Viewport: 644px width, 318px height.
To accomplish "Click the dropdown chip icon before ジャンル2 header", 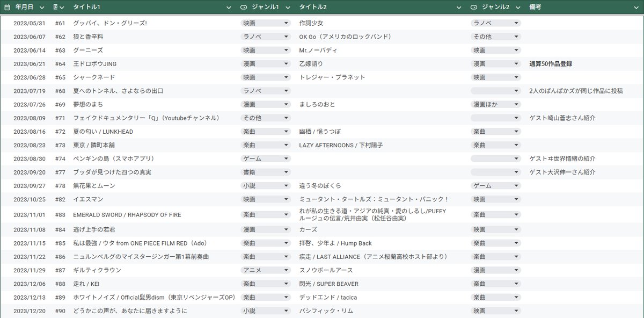I will 474,7.
